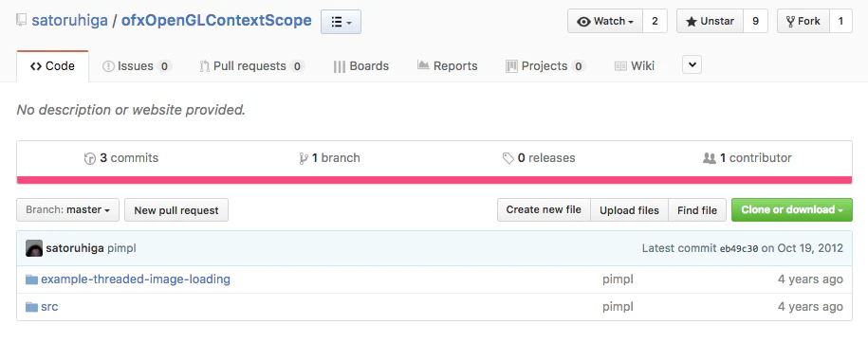Select the Code tab
Viewport: 868px width, 342px height.
point(52,66)
